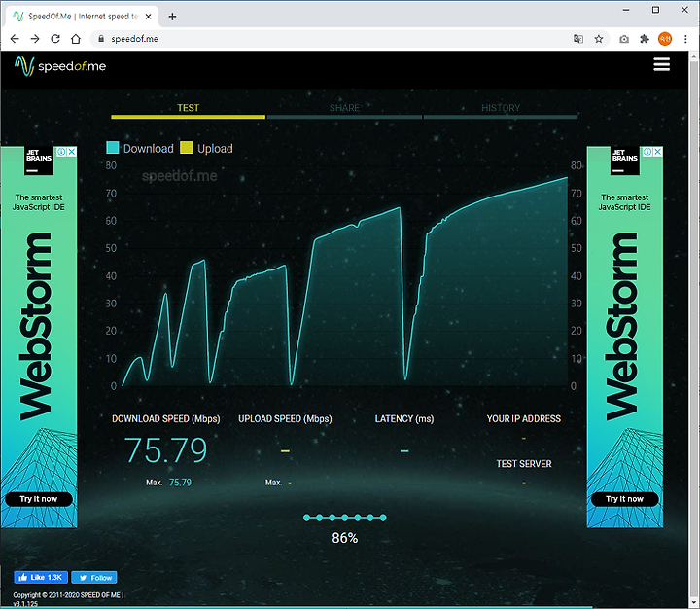The image size is (700, 609).
Task: View site security lock info
Action: pos(101,39)
